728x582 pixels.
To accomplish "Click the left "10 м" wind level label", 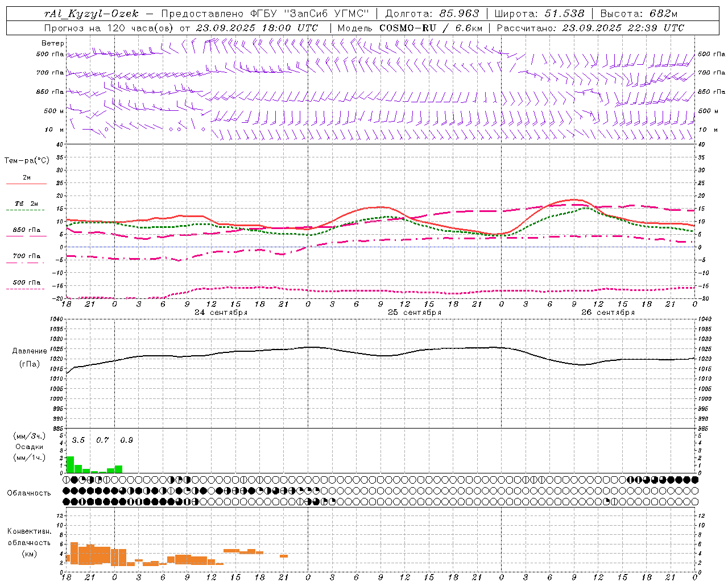I will point(55,130).
